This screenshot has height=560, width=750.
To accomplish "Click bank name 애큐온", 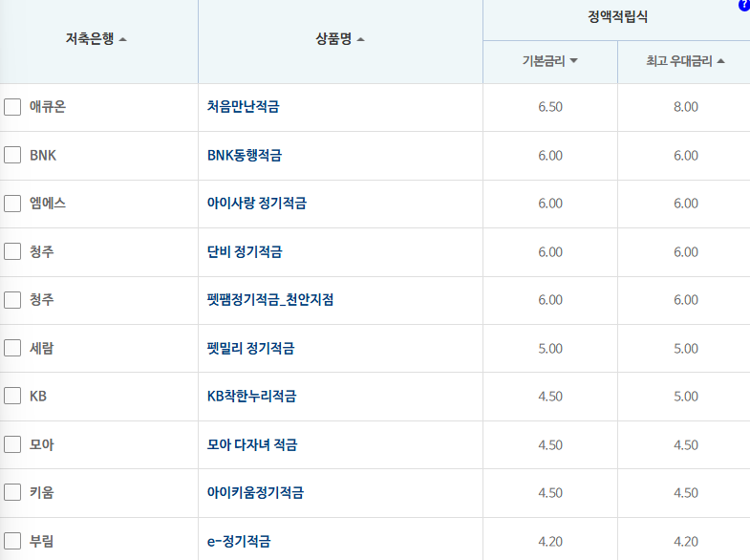I will coord(48,106).
